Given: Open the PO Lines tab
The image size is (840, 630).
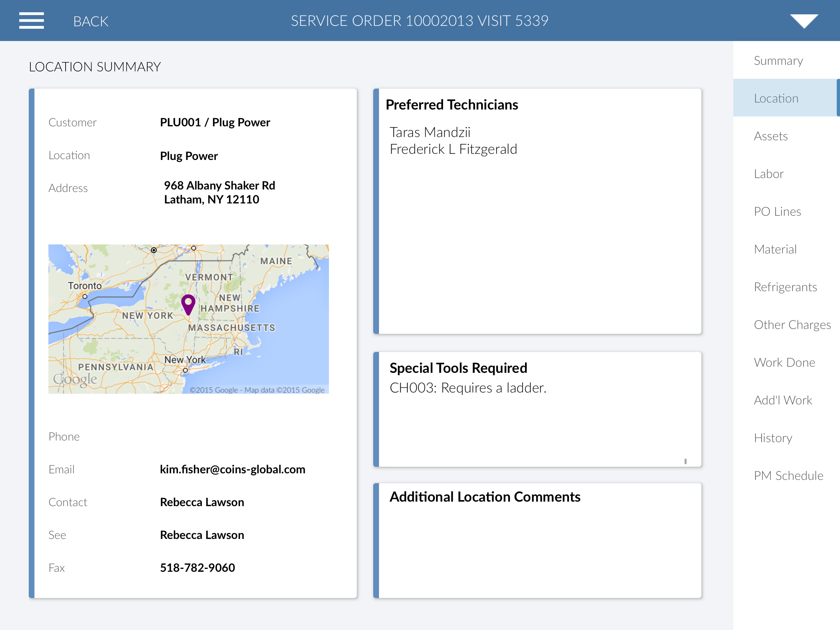Looking at the screenshot, I should point(786,211).
